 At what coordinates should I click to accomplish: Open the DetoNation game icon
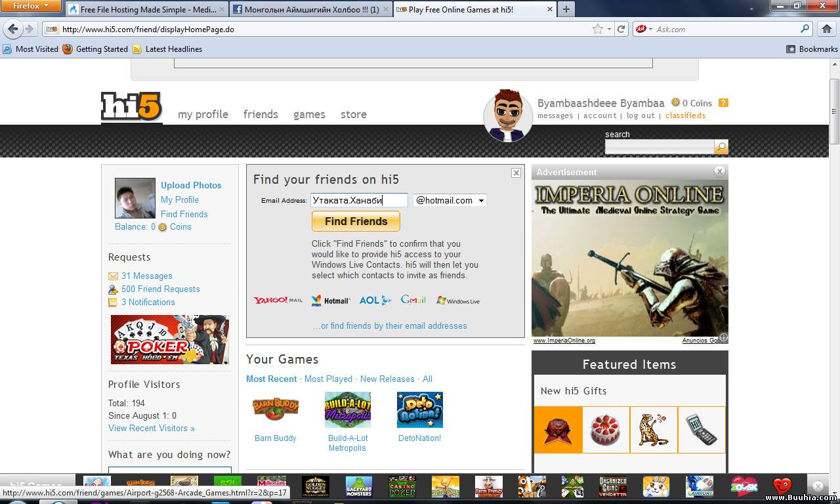click(420, 409)
